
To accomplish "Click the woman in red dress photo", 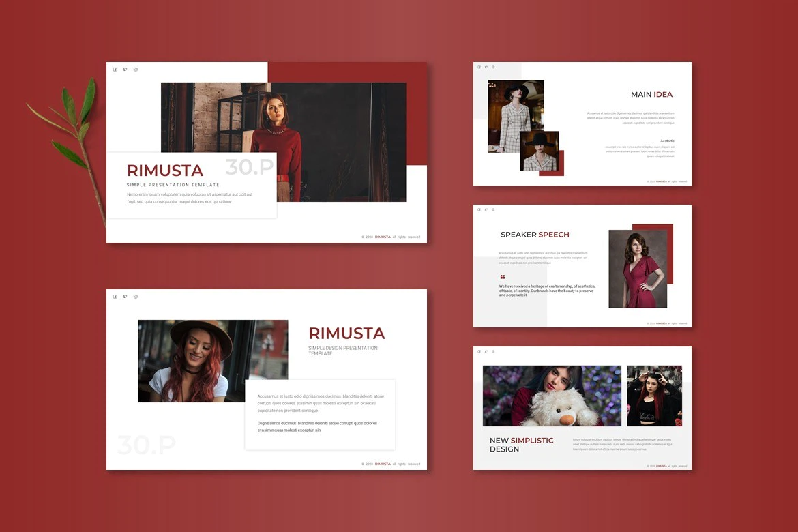I will point(637,269).
